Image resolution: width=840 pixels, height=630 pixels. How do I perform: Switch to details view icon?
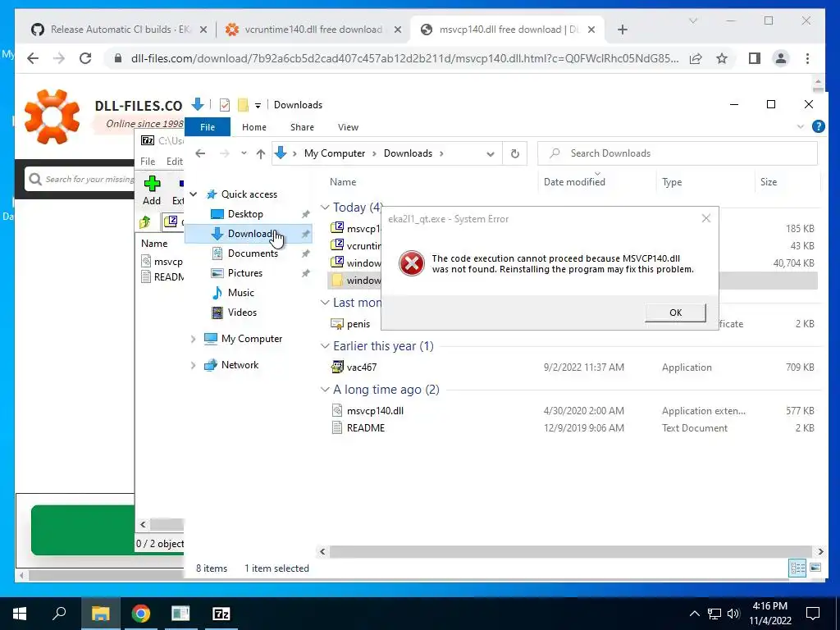click(797, 568)
